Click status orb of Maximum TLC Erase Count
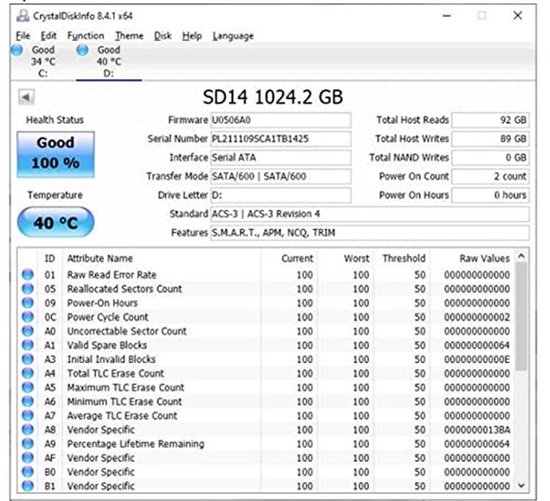Screen dimensions: 550x501 pos(28,387)
